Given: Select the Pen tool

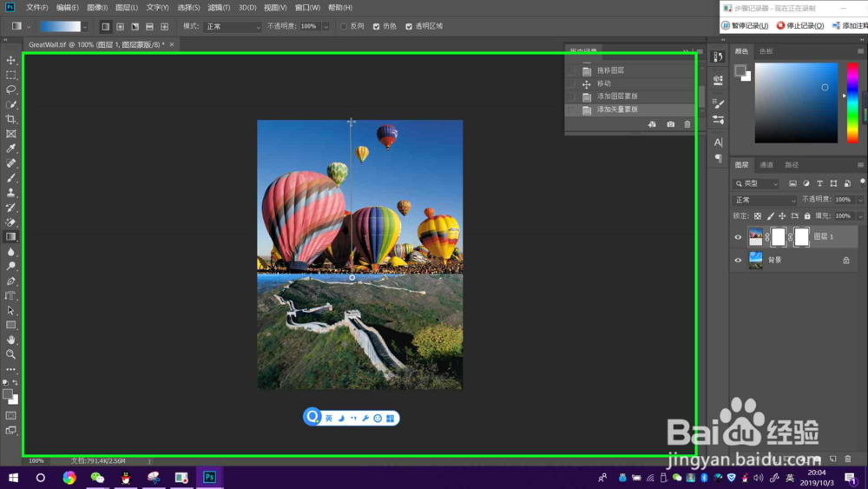Looking at the screenshot, I should [x=10, y=281].
